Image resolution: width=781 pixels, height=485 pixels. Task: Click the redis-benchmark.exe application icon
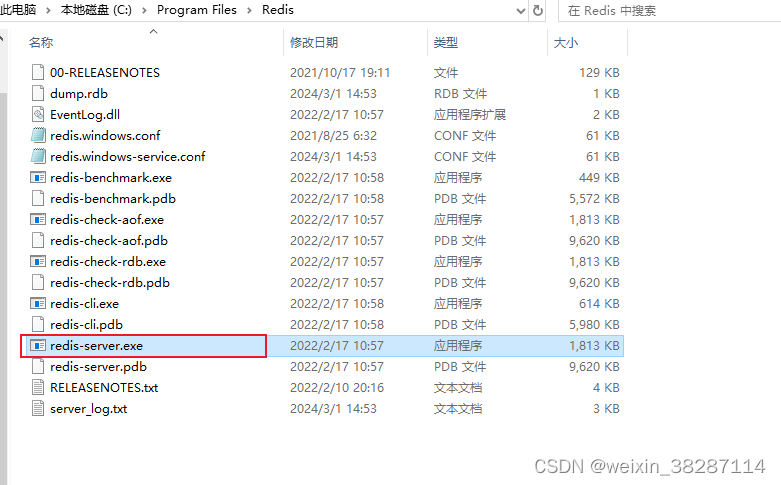[x=38, y=177]
